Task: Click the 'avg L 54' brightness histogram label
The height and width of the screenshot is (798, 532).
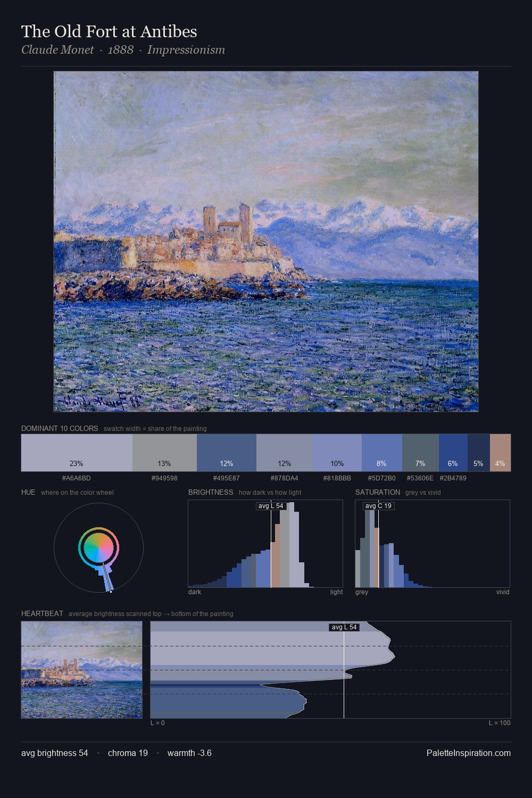Action: [271, 506]
